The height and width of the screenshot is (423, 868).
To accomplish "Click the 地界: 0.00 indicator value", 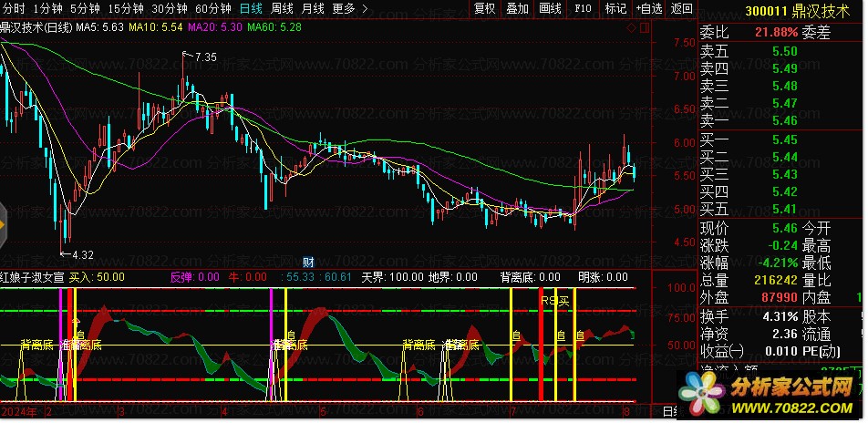I will click(453, 277).
